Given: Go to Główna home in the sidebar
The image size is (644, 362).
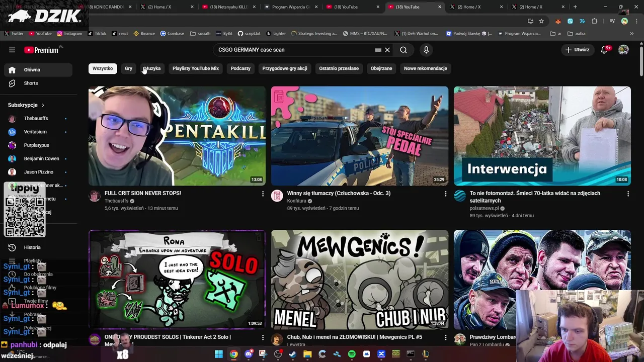Looking at the screenshot, I should pyautogui.click(x=39, y=70).
